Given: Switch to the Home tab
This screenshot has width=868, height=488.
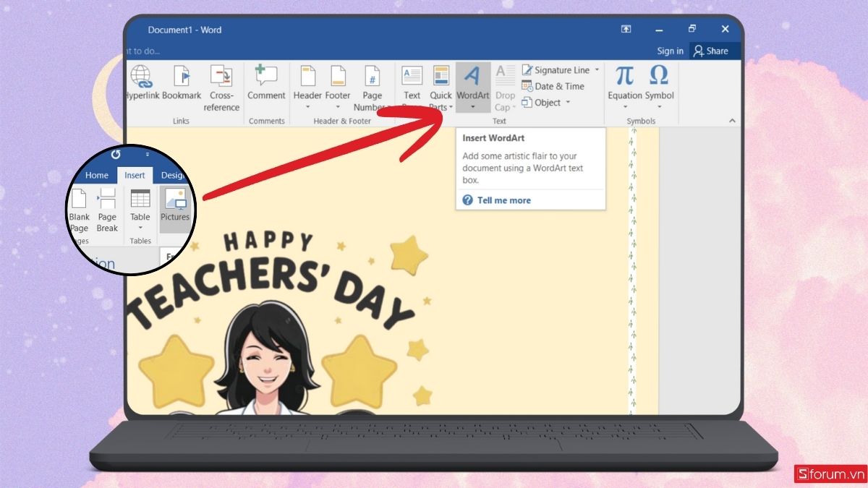Looking at the screenshot, I should (x=96, y=175).
